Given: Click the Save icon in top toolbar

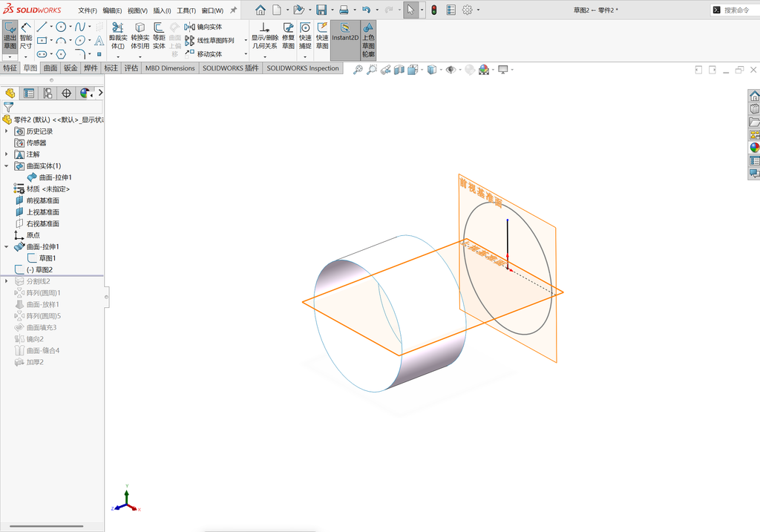Looking at the screenshot, I should click(321, 10).
